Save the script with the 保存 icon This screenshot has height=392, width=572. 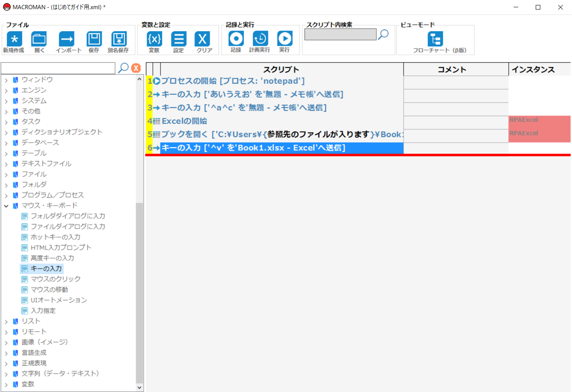click(94, 39)
